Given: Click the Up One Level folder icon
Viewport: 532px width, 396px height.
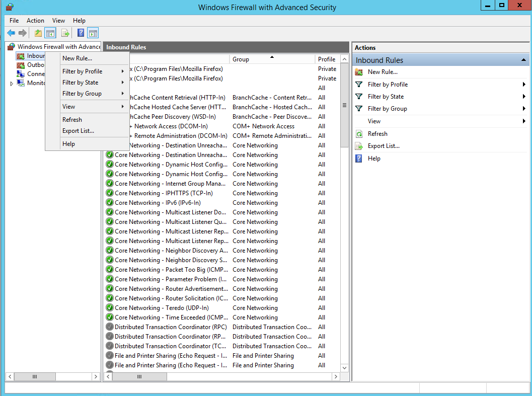Looking at the screenshot, I should point(38,33).
